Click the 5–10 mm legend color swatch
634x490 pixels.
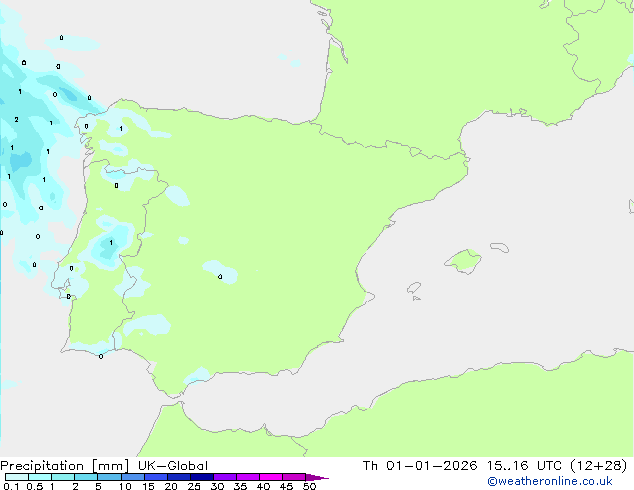tap(109, 477)
